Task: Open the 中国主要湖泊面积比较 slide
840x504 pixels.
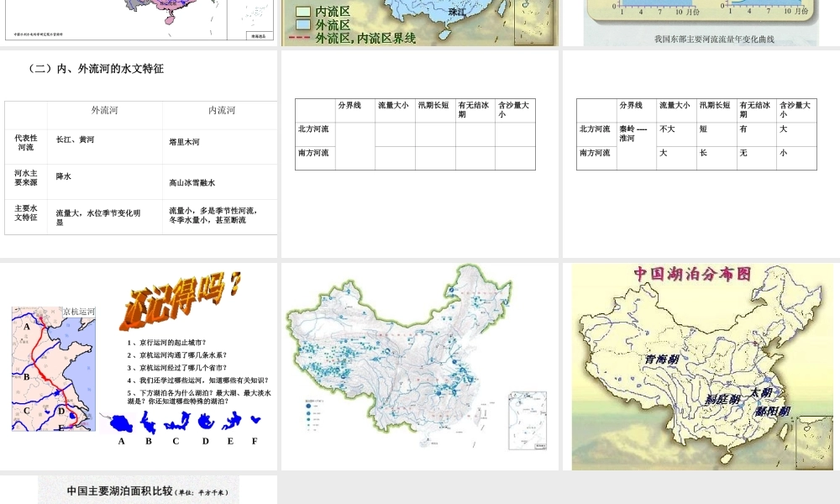Action: click(x=139, y=490)
